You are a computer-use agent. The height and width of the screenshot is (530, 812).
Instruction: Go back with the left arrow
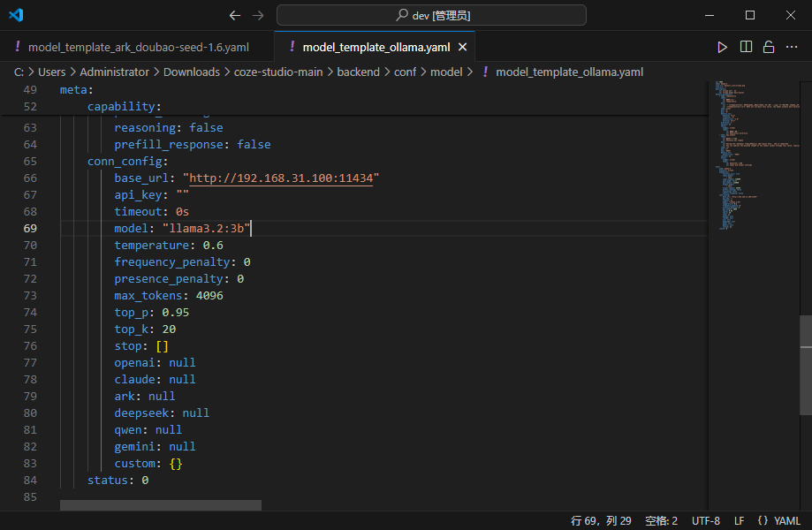pos(234,15)
